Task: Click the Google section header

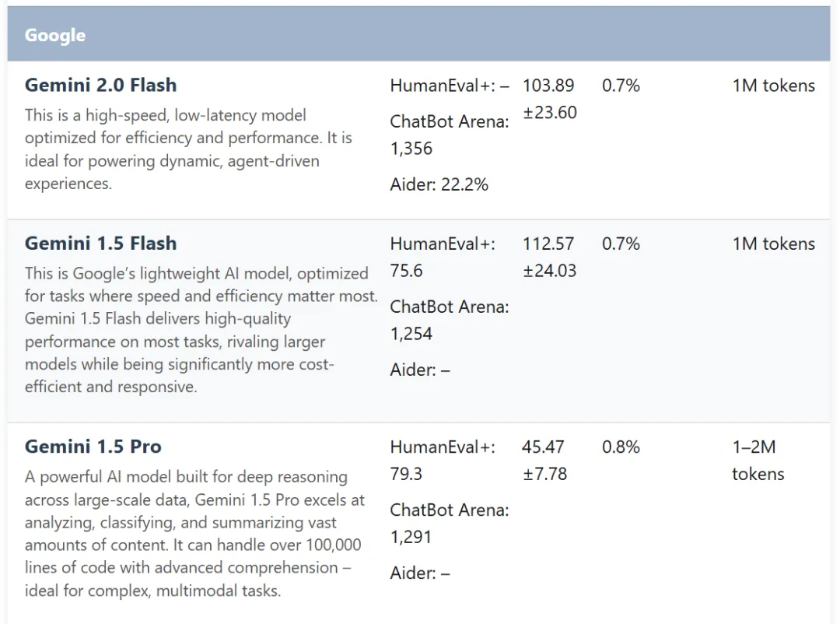Action: 418,34
